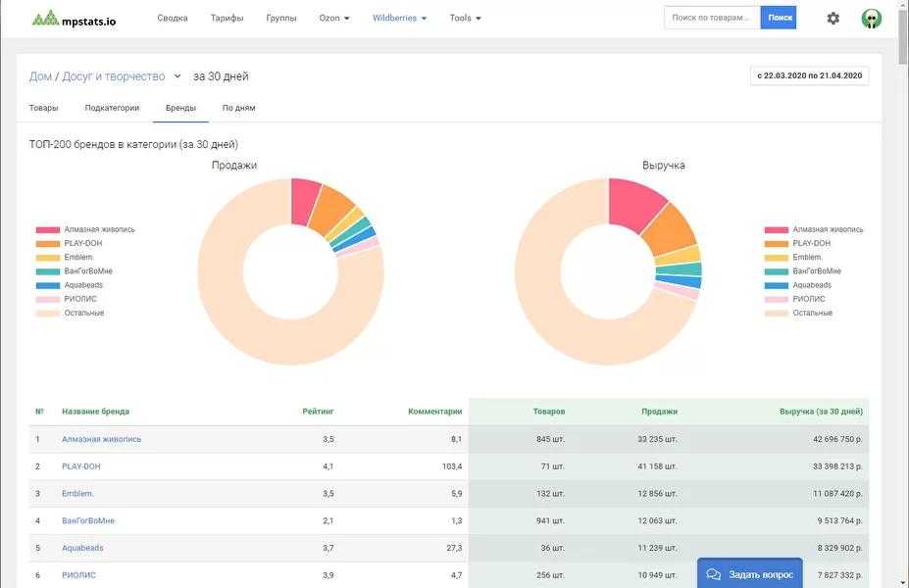Focus the Поиск по товарам search field
Image resolution: width=909 pixels, height=588 pixels.
(712, 18)
